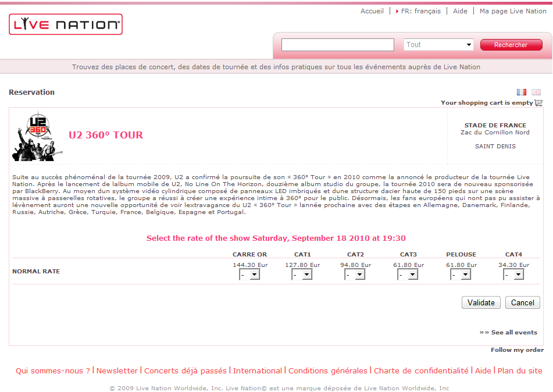Viewport: 553px width, 392px height.
Task: Click the 127.80 Eur price
Action: coord(302,265)
